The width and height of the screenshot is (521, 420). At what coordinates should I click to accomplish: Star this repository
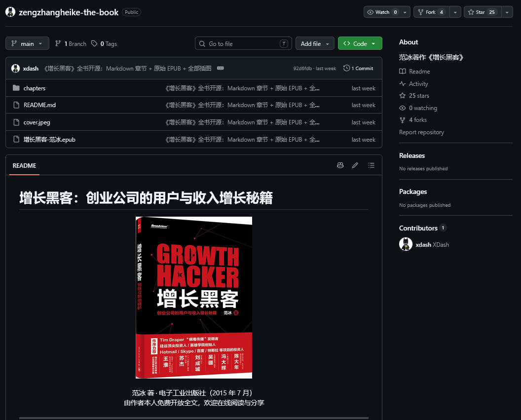point(483,12)
